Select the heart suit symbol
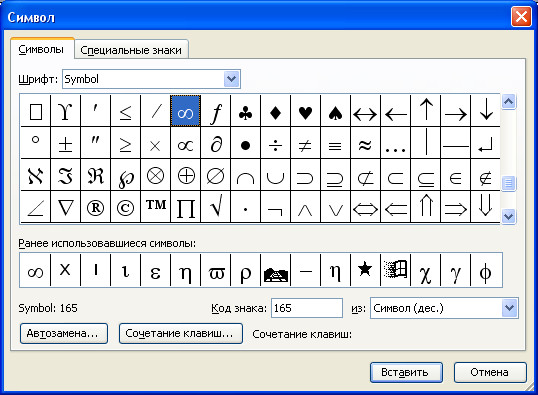This screenshot has height=395, width=538. point(305,111)
